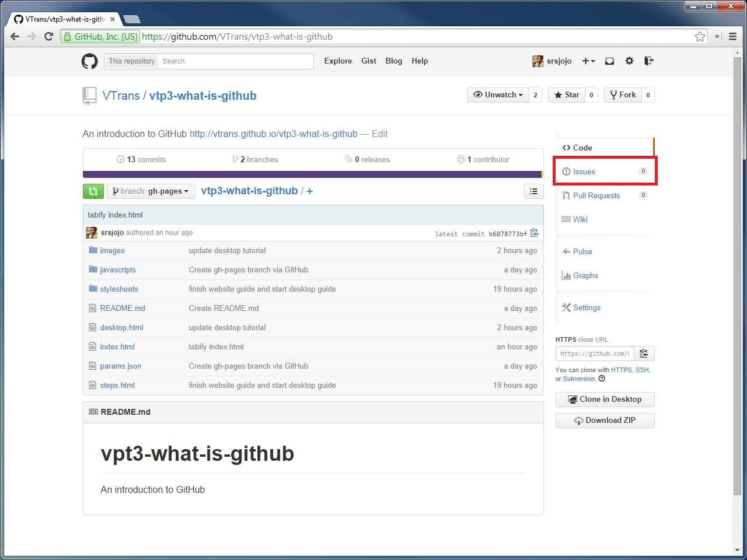
Task: View the 0 releases
Action: point(367,159)
